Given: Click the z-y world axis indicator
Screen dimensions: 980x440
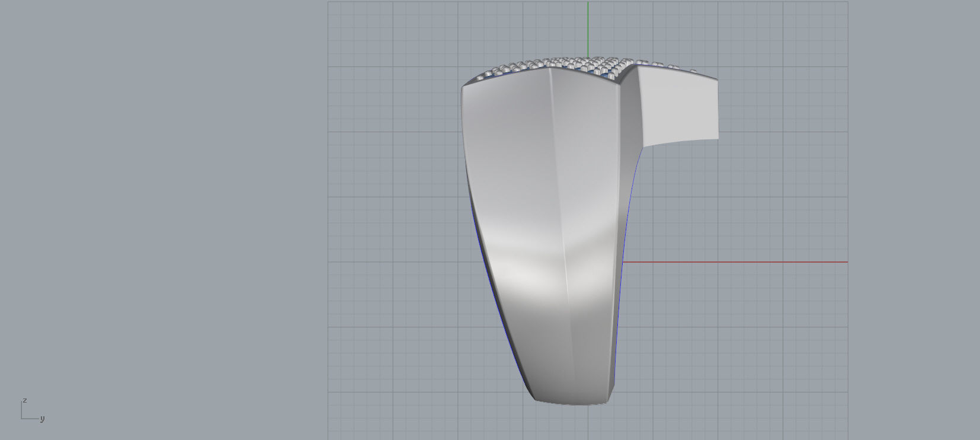Looking at the screenshot, I should [x=33, y=410].
